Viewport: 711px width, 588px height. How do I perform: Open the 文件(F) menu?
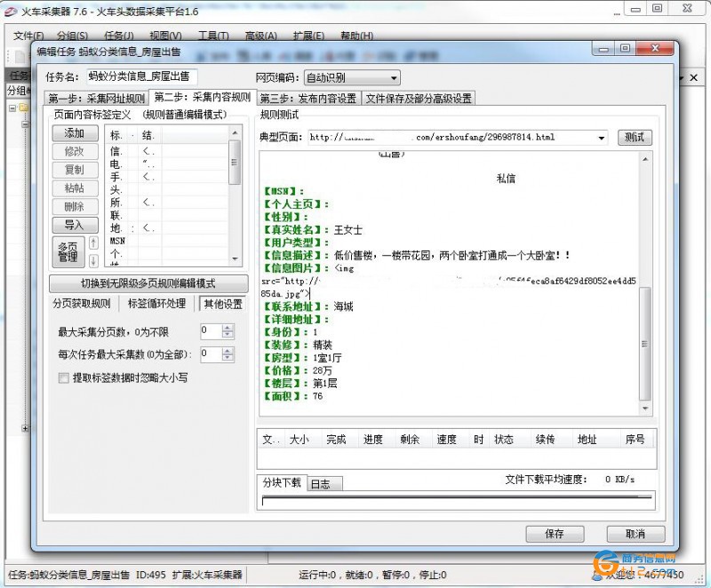point(28,36)
